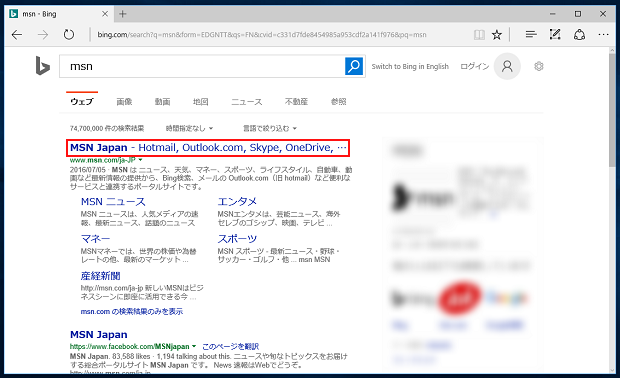Click the ログイン sign-in link

pos(474,66)
